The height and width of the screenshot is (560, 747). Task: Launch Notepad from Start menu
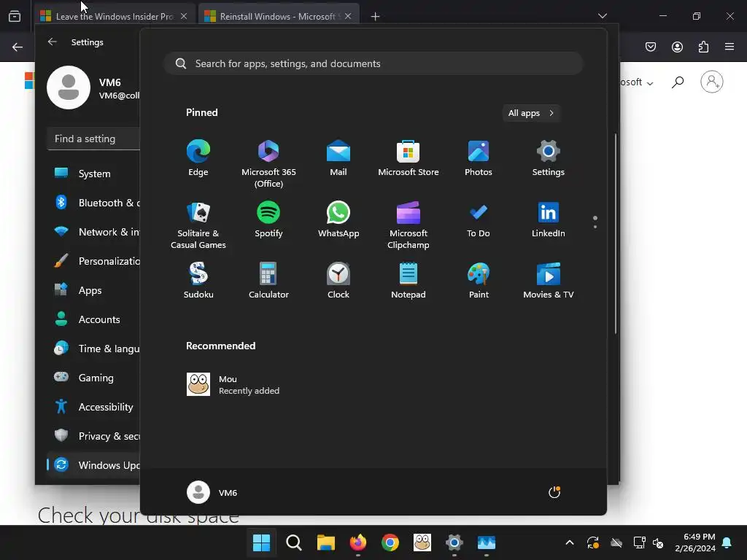(409, 281)
